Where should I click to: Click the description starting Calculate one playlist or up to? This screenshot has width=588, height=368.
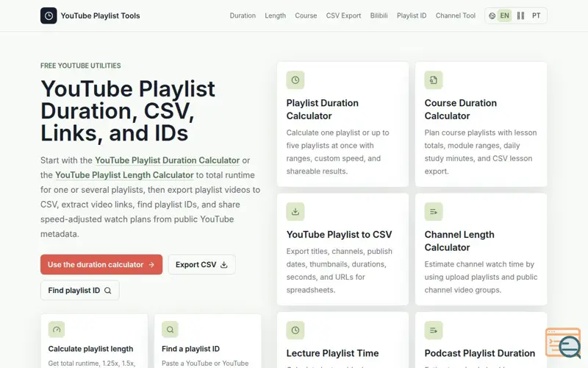click(x=338, y=152)
